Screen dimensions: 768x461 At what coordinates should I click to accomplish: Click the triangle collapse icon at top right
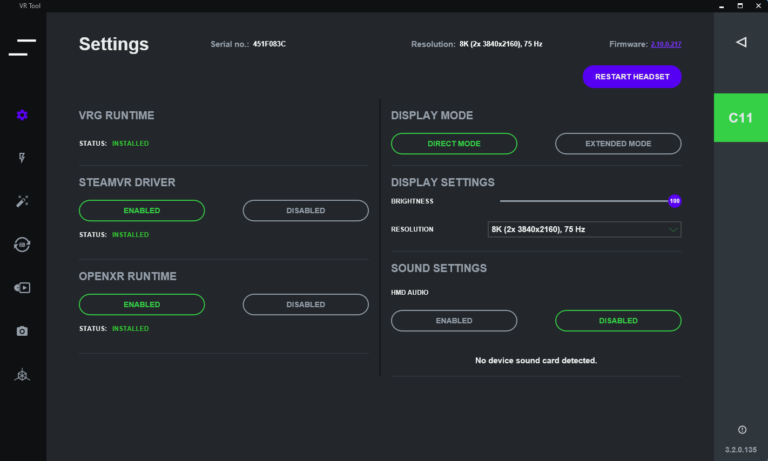741,42
